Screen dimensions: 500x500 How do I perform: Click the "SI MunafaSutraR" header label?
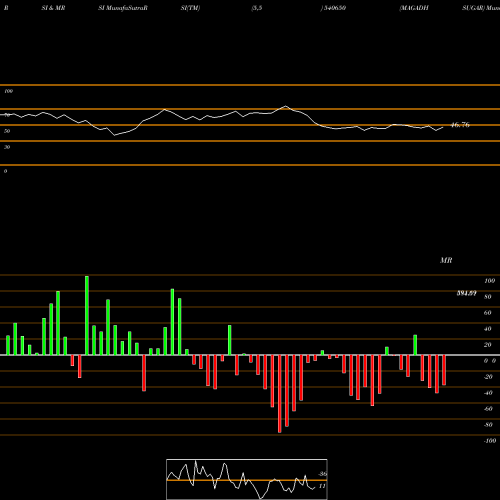click(x=123, y=8)
